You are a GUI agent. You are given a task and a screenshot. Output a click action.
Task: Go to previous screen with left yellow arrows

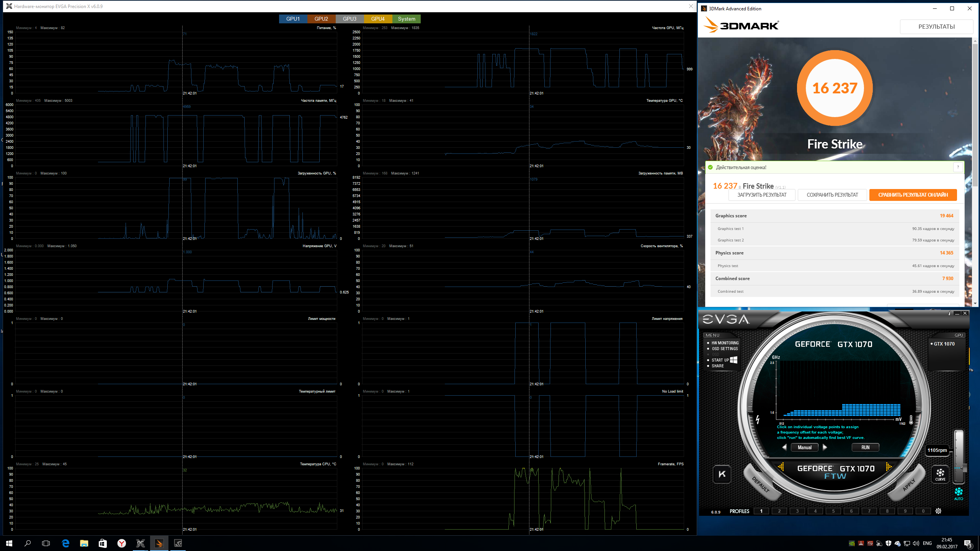[781, 467]
